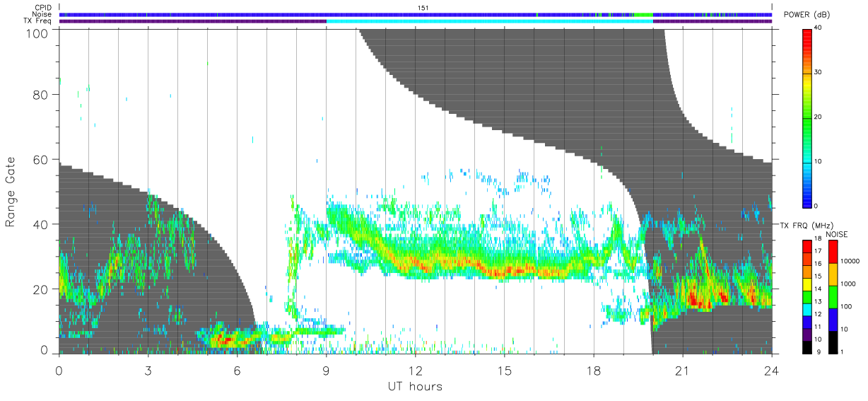
Task: Click the green 13–14 MHz swatch in TX FRQ legend
Action: [807, 296]
